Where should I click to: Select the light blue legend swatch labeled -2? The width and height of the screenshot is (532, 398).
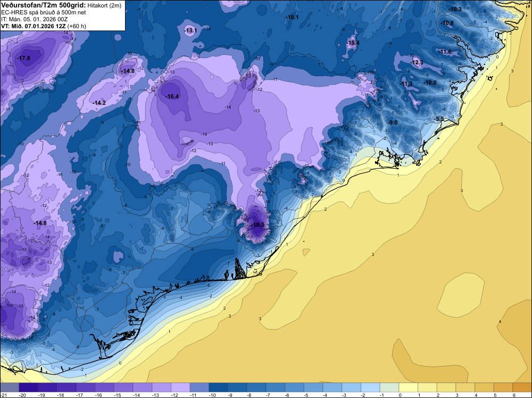pyautogui.click(x=370, y=387)
